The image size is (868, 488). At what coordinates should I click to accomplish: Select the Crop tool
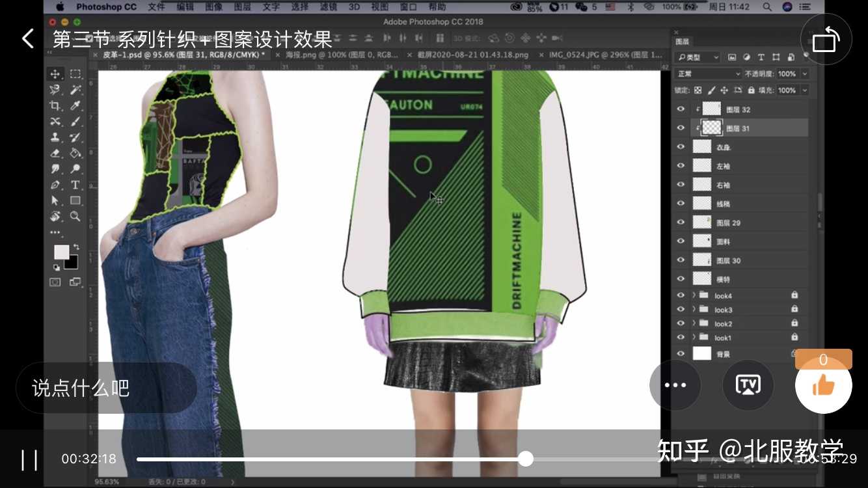pos(55,105)
